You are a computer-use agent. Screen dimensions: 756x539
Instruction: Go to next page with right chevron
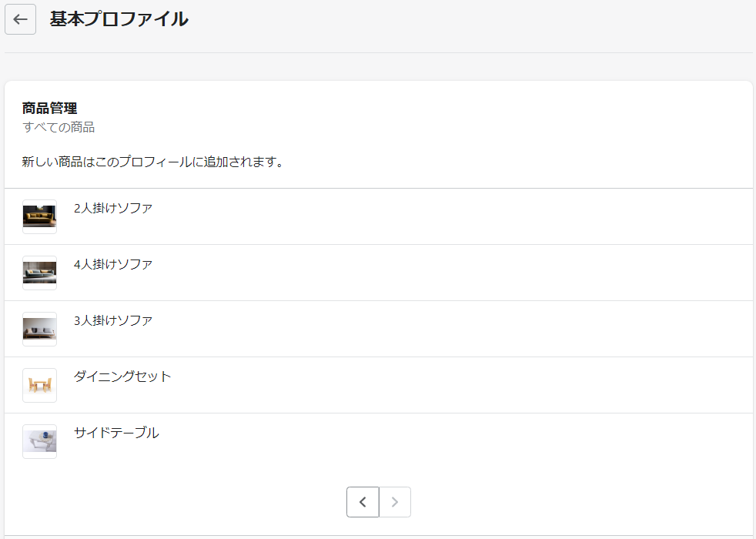pyautogui.click(x=395, y=502)
